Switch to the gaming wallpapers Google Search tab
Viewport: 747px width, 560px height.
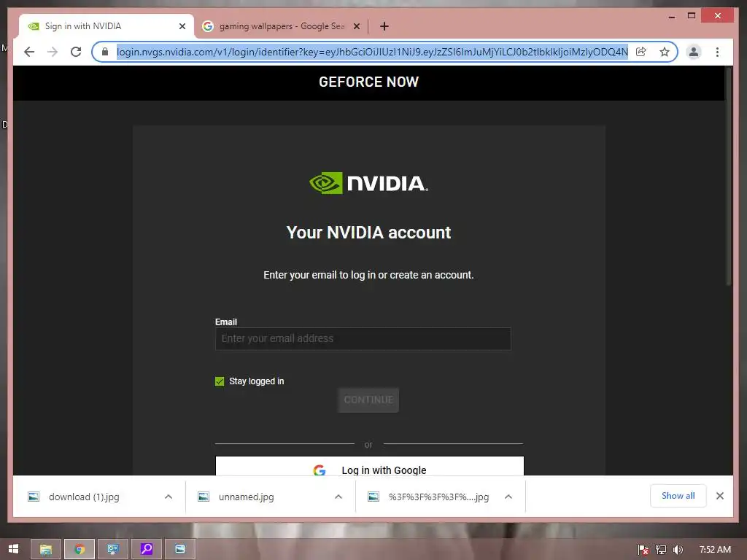[281, 26]
